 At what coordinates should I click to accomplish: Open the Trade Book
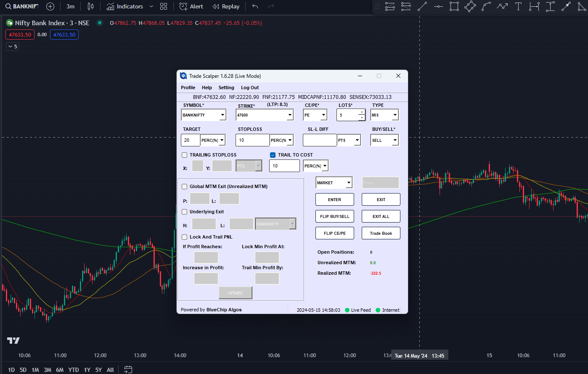pos(381,233)
